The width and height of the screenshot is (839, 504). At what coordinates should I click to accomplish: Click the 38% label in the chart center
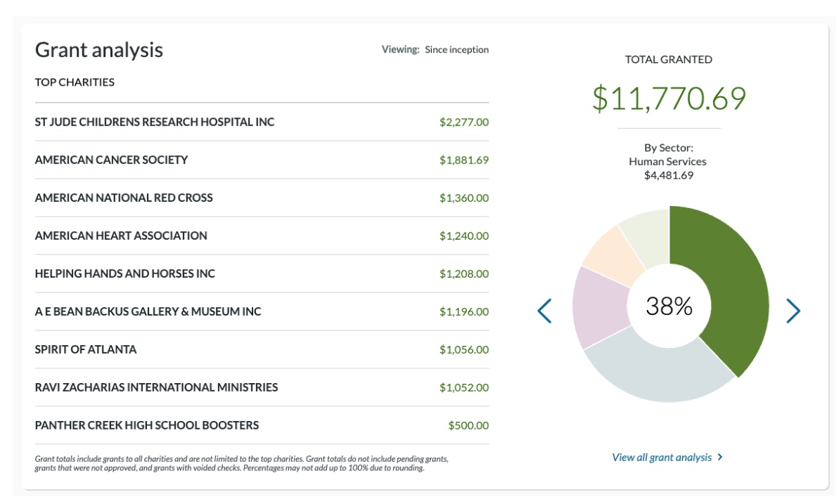pyautogui.click(x=669, y=306)
